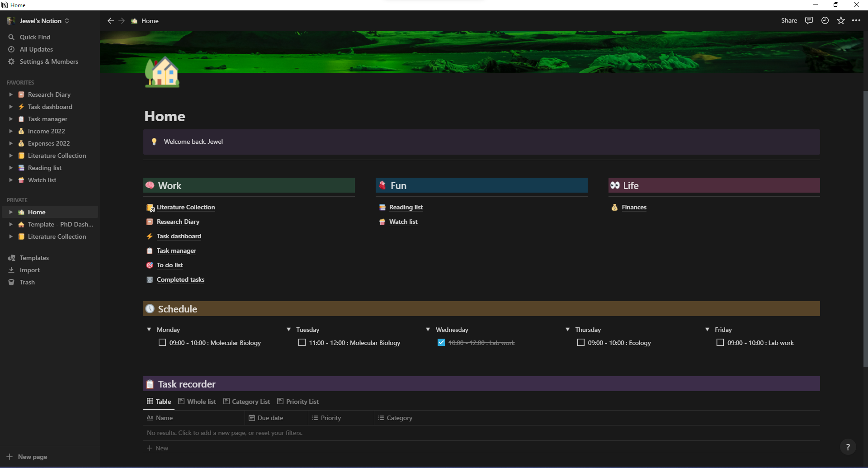
Task: Click the Quick Find magnifier icon
Action: (x=11, y=37)
